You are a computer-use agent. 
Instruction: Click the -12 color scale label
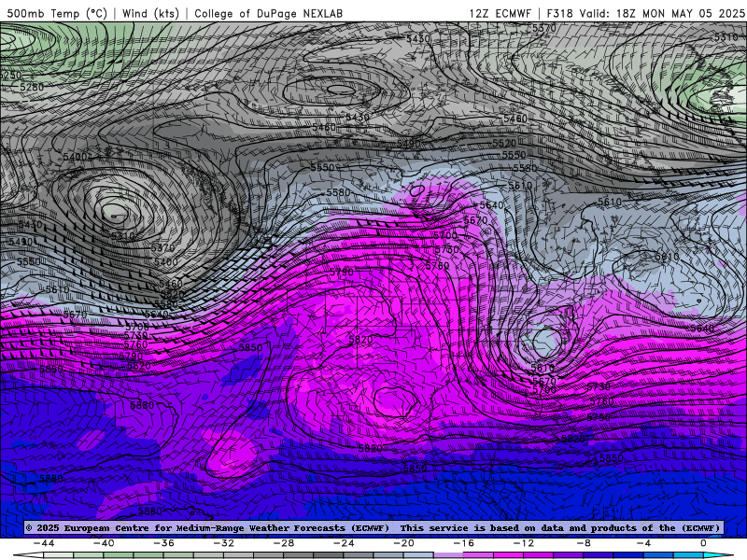[x=524, y=543]
